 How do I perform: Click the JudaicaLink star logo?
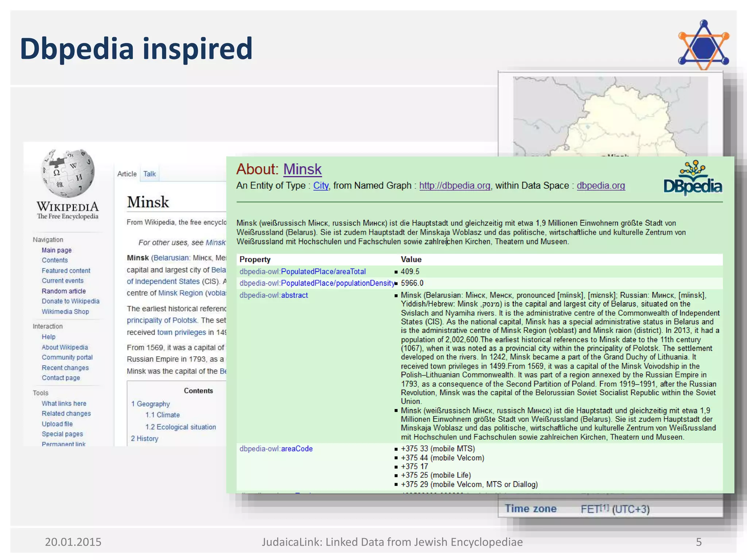pyautogui.click(x=704, y=44)
